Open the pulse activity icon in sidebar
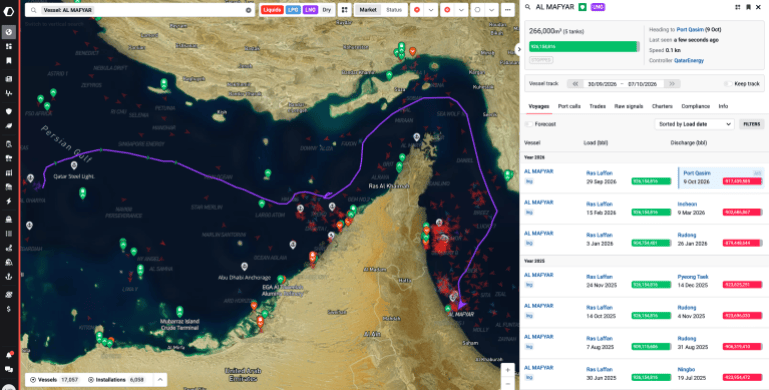This screenshot has width=769, height=390. click(8, 93)
